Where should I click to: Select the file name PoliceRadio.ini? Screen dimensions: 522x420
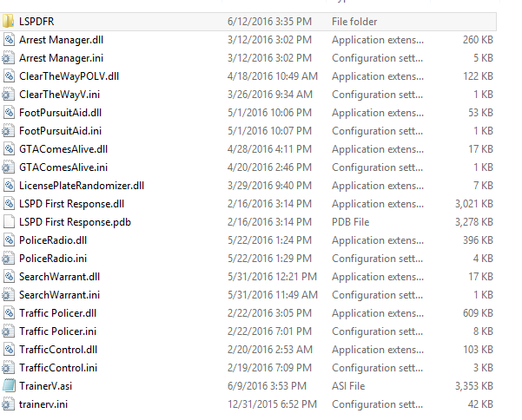click(53, 259)
